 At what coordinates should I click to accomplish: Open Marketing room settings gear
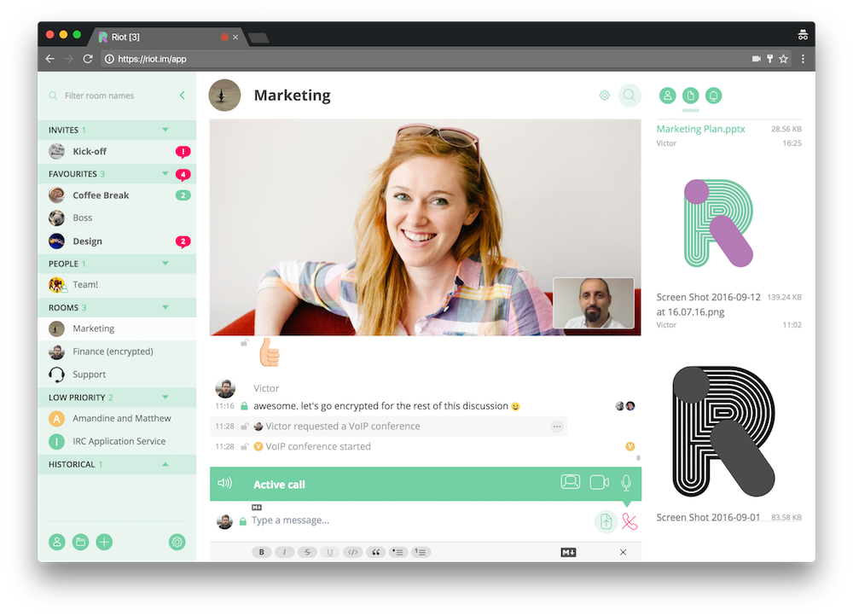tap(604, 96)
